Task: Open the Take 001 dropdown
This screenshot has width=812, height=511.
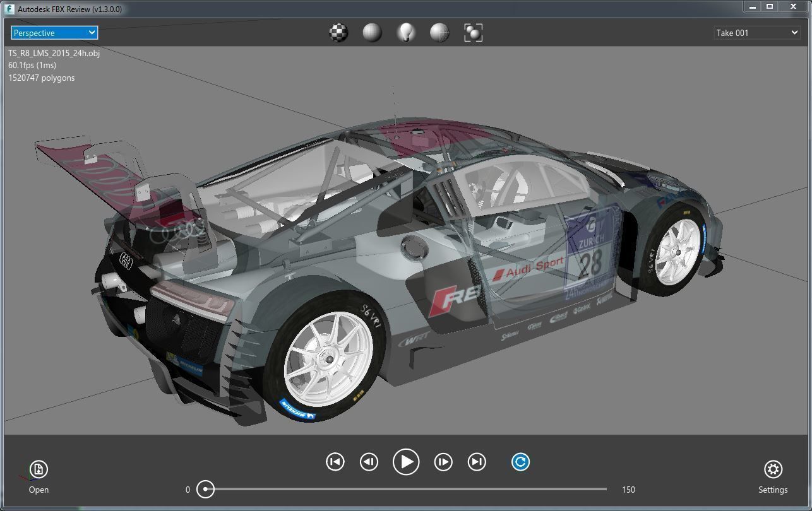Action: tap(757, 33)
